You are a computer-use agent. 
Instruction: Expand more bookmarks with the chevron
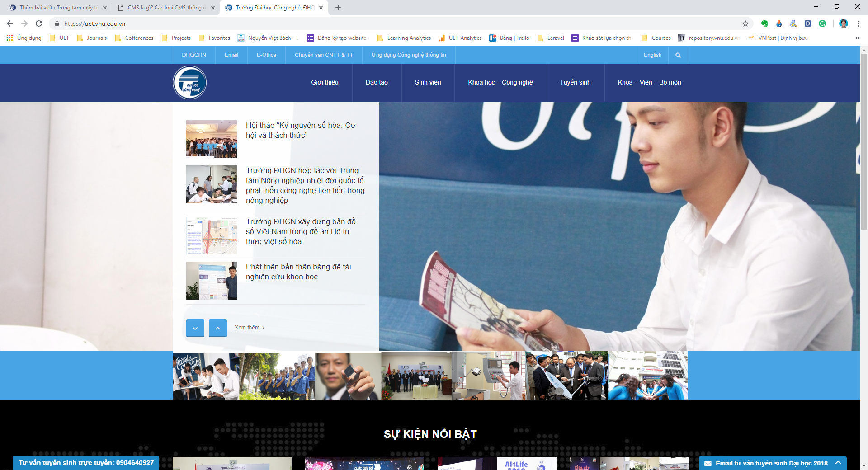pyautogui.click(x=858, y=38)
